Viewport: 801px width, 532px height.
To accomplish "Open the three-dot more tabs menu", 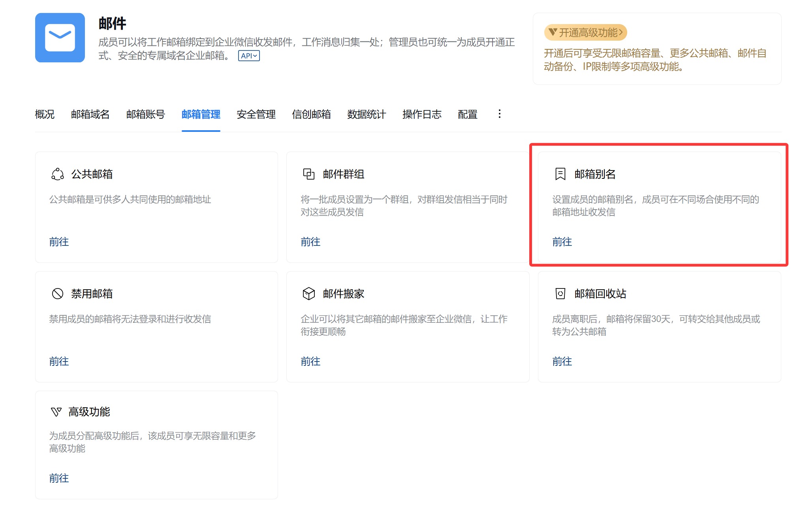I will click(499, 114).
